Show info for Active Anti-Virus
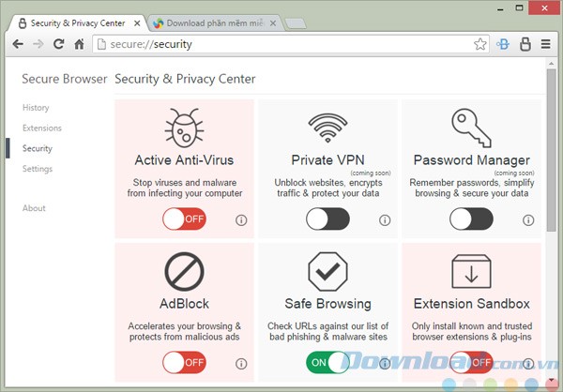The image size is (563, 392). click(241, 220)
